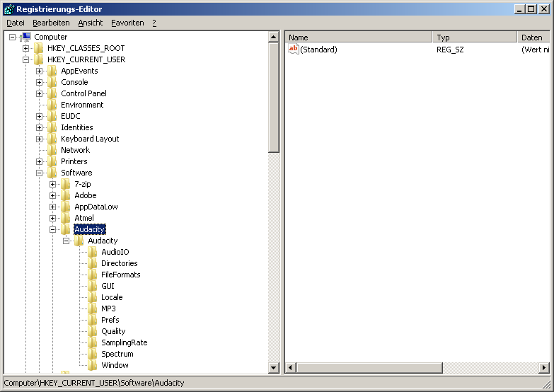Screen dimensions: 554x392
Task: Click the Directories folder icon
Action: pos(93,263)
